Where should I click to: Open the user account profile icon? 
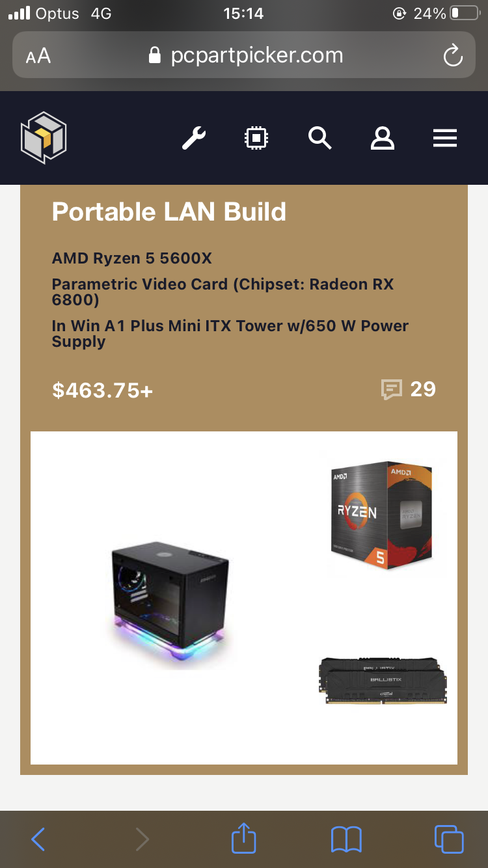pyautogui.click(x=383, y=138)
